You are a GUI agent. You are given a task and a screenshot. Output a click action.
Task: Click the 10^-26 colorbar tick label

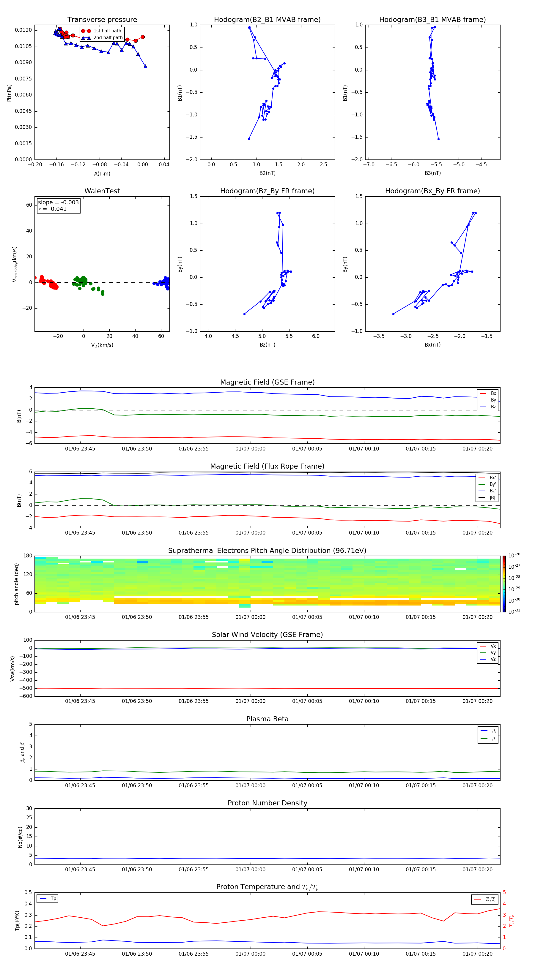tap(514, 555)
